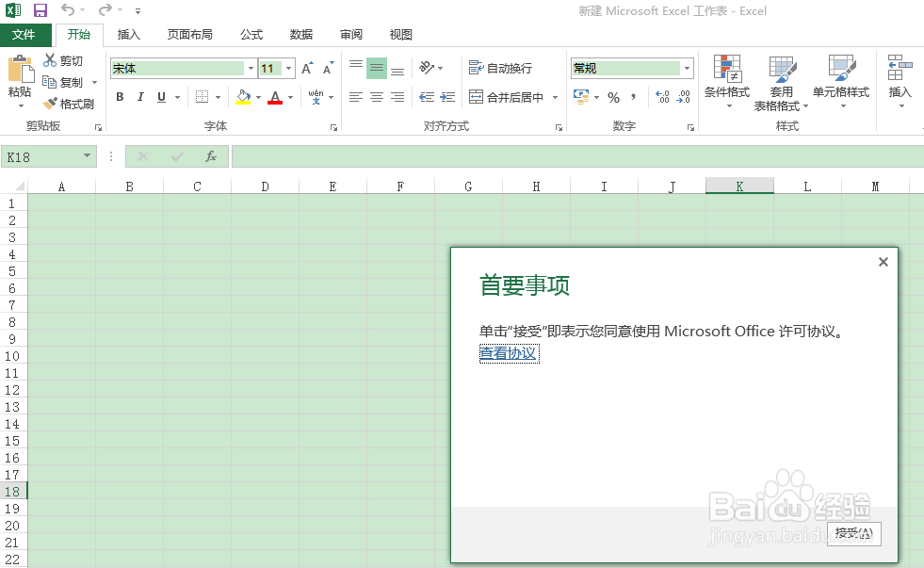
Task: Toggle 自动换行 wrap text
Action: tap(500, 68)
